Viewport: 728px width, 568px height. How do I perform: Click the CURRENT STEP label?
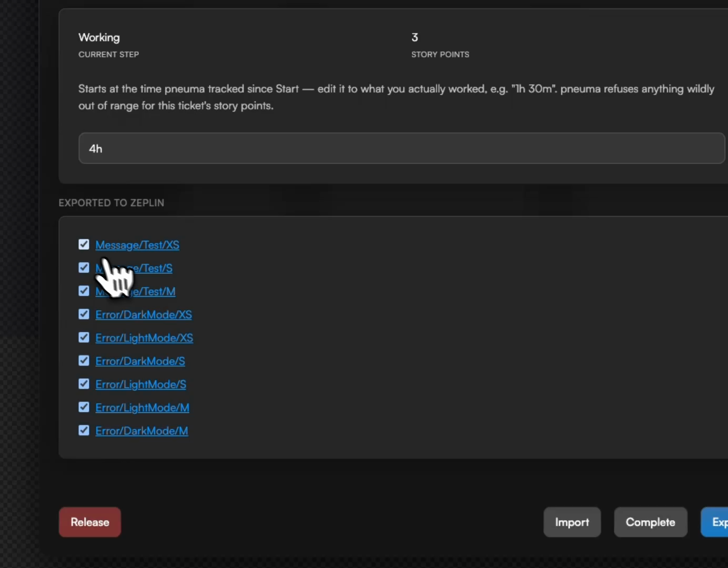coord(109,55)
